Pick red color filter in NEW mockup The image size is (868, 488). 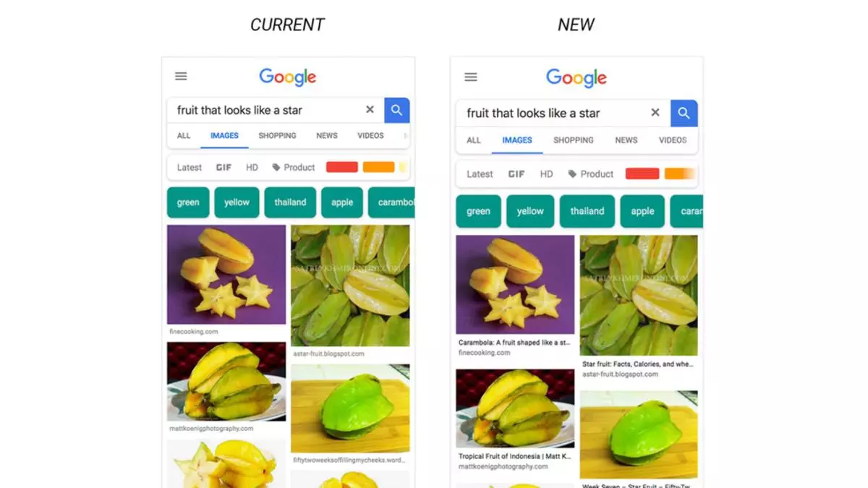(642, 174)
